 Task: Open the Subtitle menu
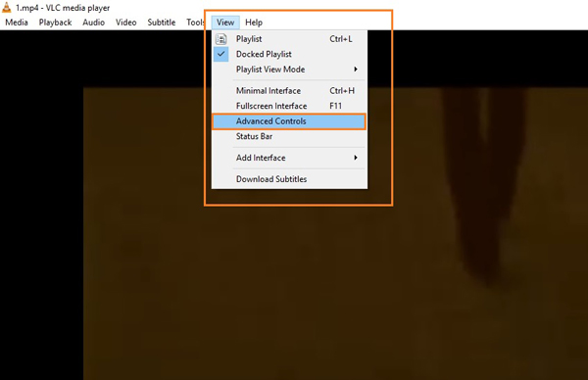[162, 23]
